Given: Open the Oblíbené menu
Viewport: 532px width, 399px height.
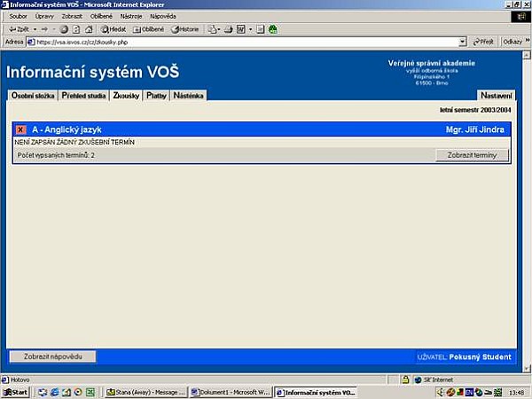Looking at the screenshot, I should [x=101, y=16].
